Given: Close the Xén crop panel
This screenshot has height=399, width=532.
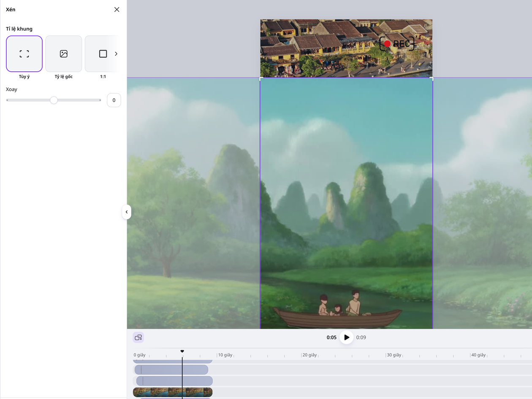Looking at the screenshot, I should click(x=117, y=9).
